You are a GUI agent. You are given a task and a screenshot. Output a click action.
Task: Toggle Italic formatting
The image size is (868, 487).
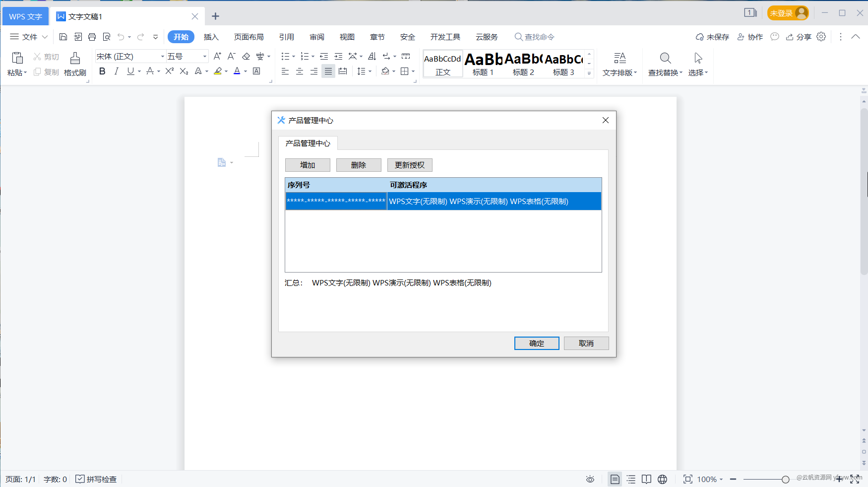(116, 71)
